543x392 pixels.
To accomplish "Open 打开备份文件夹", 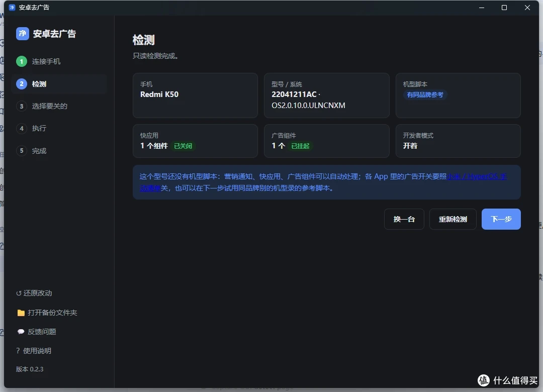I will point(47,313).
